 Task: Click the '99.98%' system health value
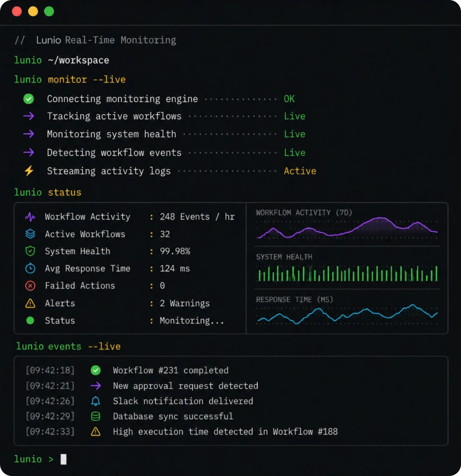click(175, 251)
